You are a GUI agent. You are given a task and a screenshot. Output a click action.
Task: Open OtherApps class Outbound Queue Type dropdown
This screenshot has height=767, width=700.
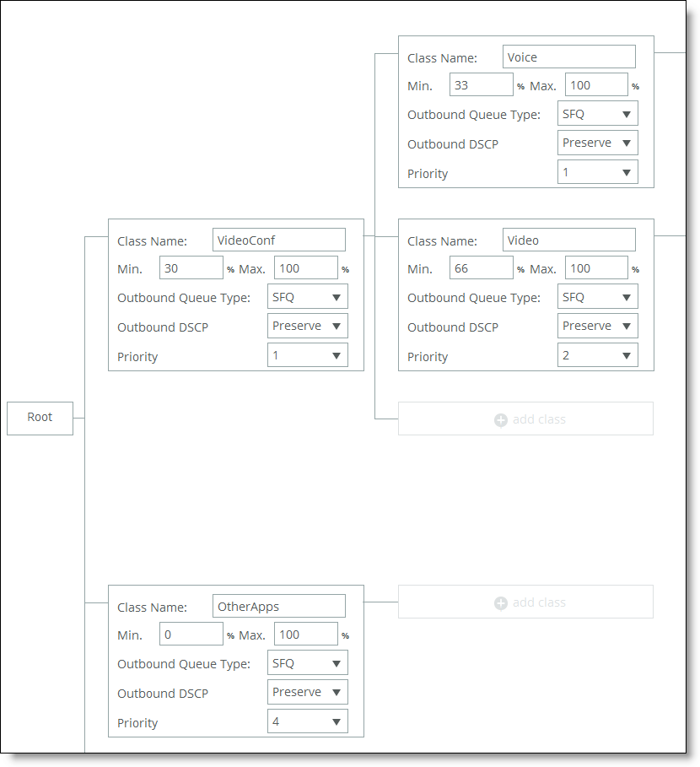[308, 663]
